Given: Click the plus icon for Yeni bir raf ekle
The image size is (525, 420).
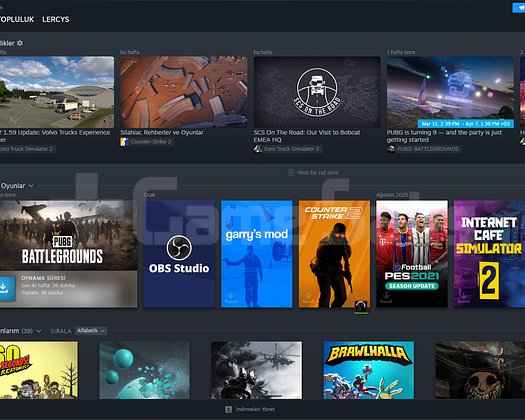Looking at the screenshot, I should 291,172.
